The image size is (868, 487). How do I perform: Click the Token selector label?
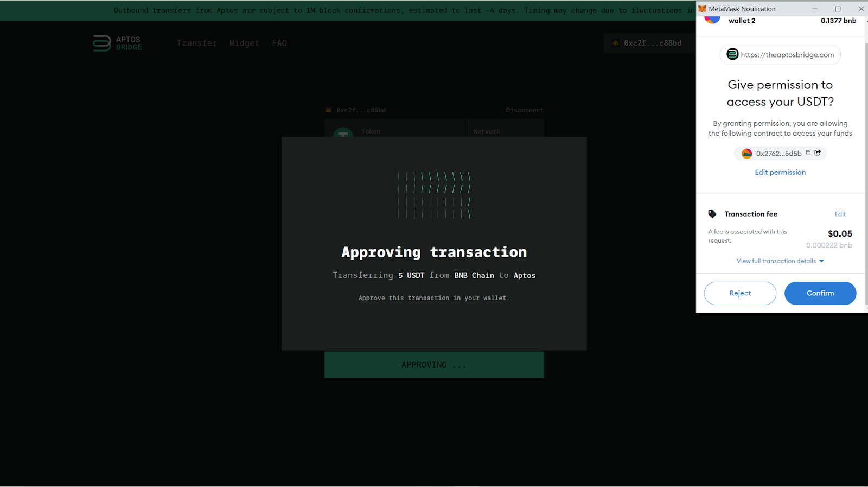click(371, 132)
